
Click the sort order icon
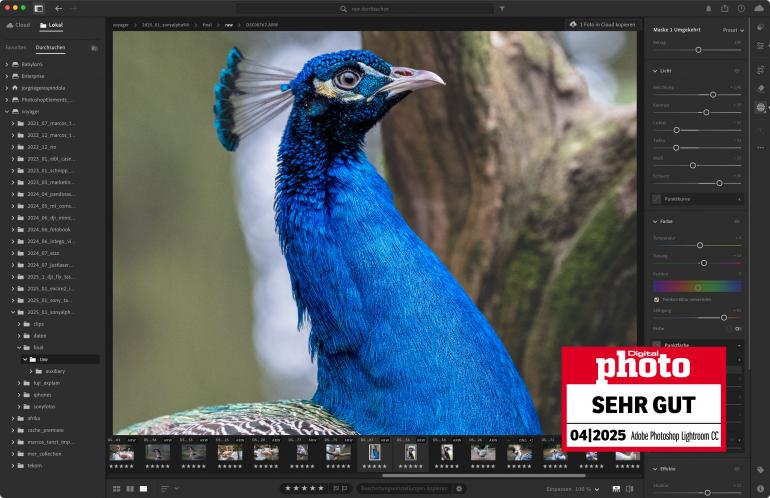[165, 489]
